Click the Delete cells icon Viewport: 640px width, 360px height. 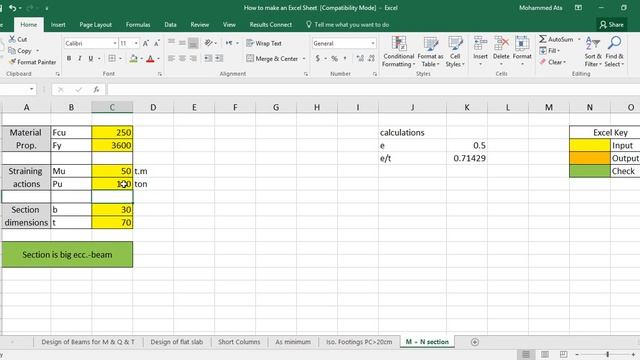point(501,43)
